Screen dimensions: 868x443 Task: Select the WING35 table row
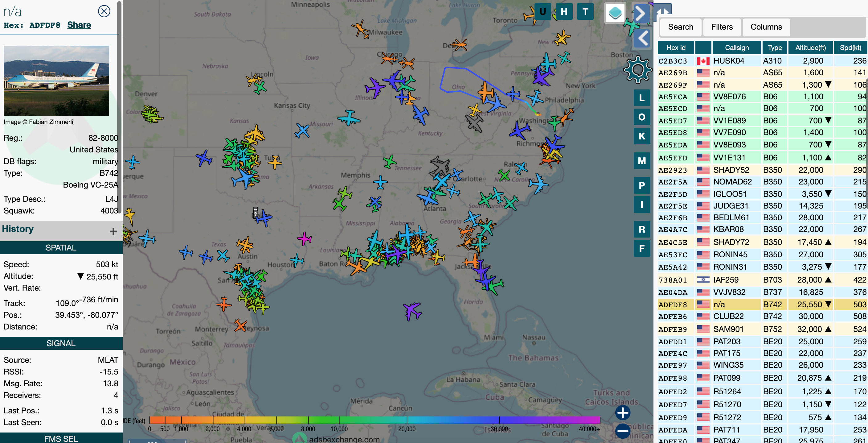pyautogui.click(x=762, y=365)
